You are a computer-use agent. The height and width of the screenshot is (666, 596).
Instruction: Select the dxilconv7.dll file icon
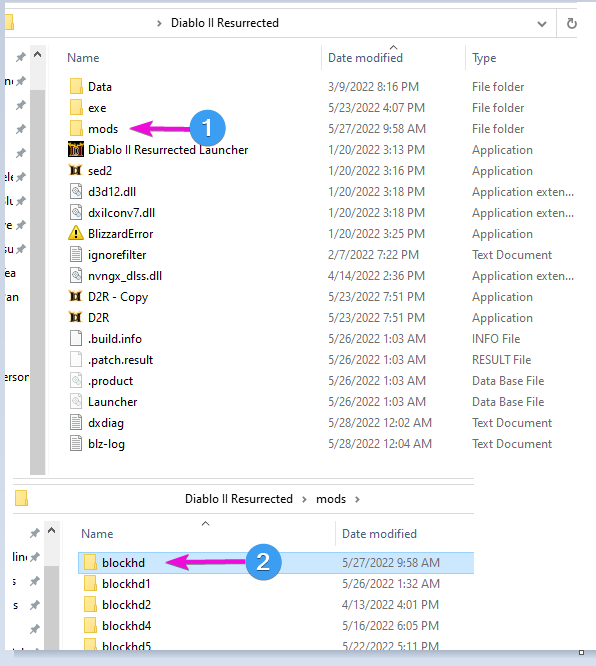pyautogui.click(x=76, y=212)
